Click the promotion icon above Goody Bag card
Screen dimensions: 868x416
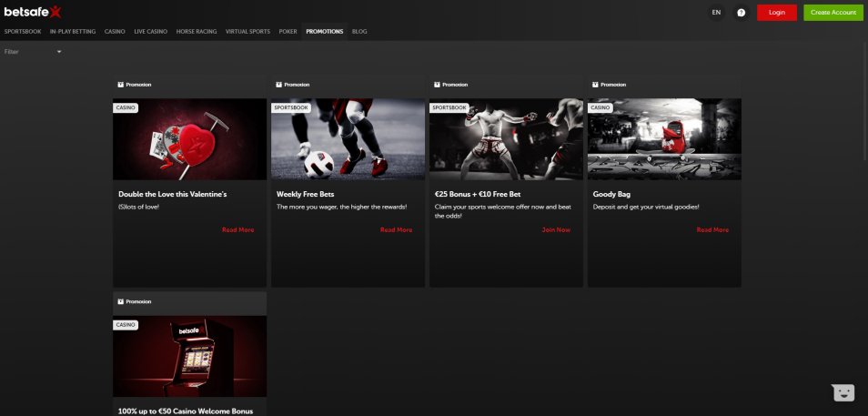[596, 85]
